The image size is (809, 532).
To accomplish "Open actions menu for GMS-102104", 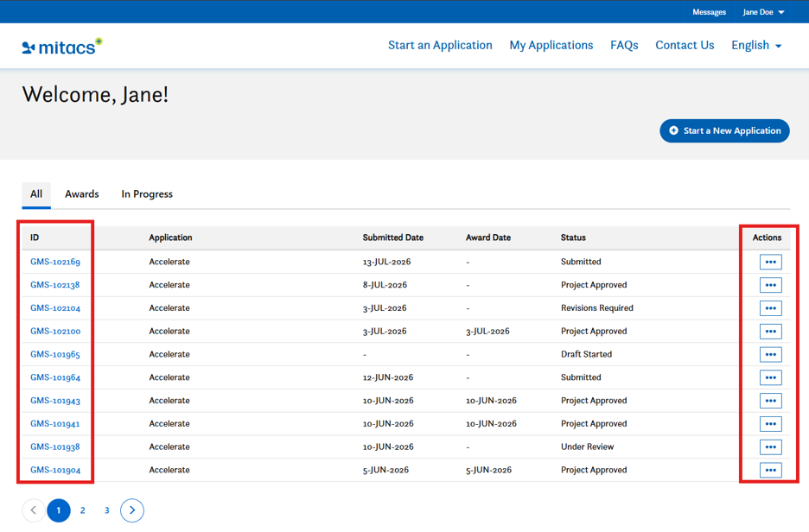I will [x=770, y=308].
